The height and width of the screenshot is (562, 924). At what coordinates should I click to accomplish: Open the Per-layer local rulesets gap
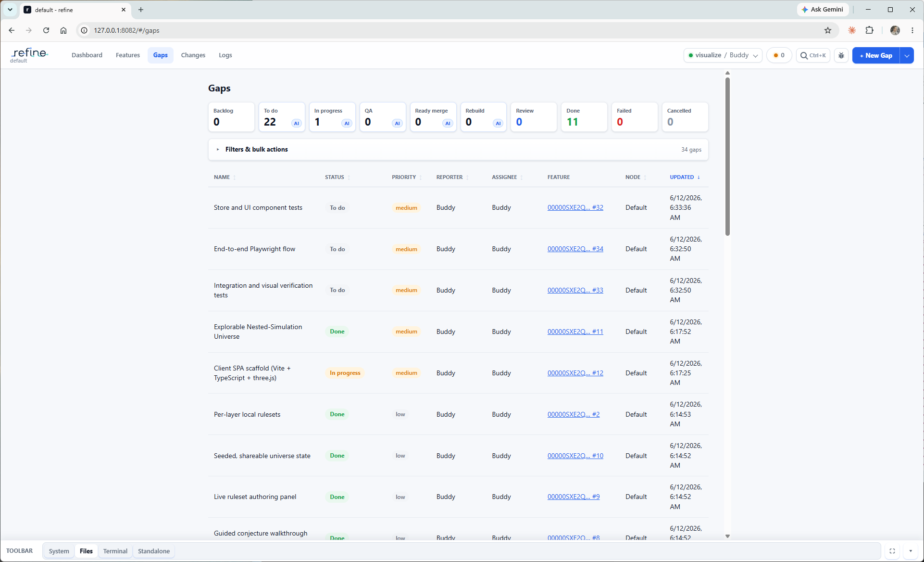point(247,414)
